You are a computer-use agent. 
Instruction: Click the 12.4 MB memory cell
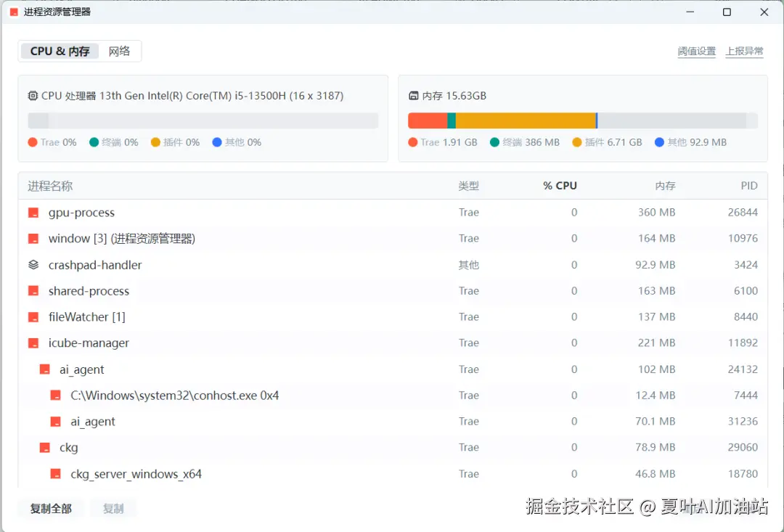pos(655,396)
